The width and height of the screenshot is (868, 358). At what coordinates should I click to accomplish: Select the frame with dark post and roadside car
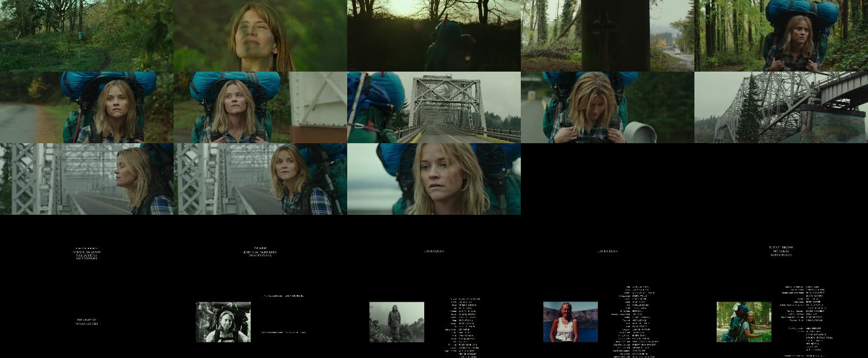[608, 36]
